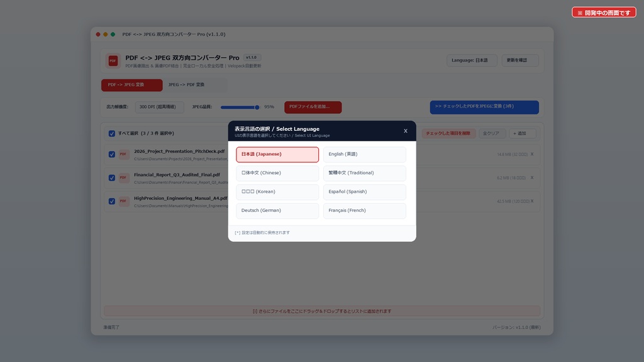This screenshot has height=362, width=644.
Task: Click the チェックした項目を削除 delete checked button
Action: coord(448,133)
